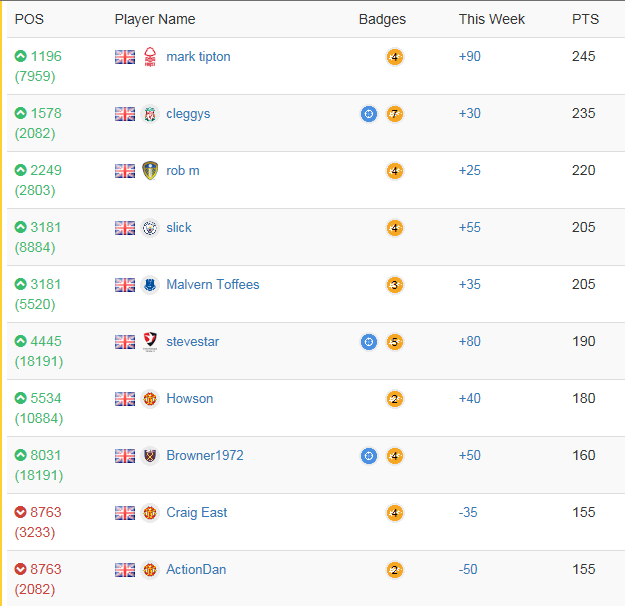Open ActionDan's player profile
Viewport: 625px width, 606px height.
196,570
